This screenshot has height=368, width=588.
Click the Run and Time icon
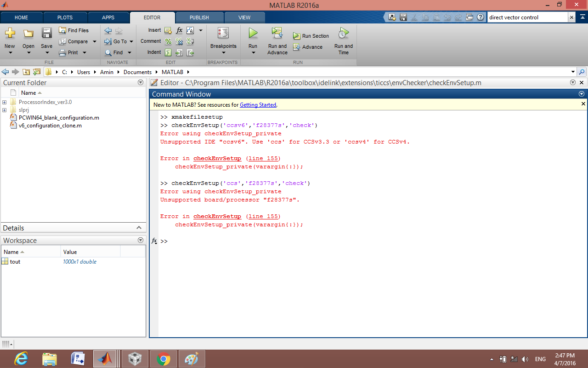(343, 33)
